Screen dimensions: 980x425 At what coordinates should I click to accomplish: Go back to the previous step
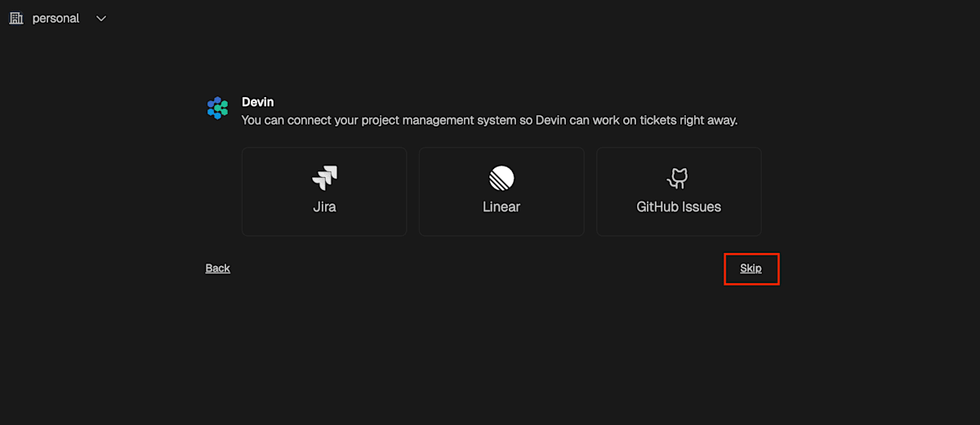click(218, 268)
